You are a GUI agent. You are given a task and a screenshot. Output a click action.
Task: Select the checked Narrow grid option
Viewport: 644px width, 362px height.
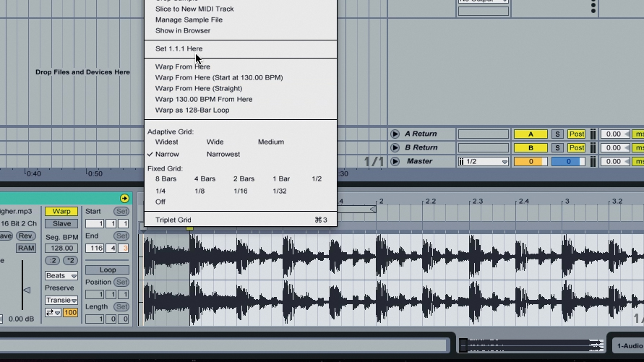(167, 154)
